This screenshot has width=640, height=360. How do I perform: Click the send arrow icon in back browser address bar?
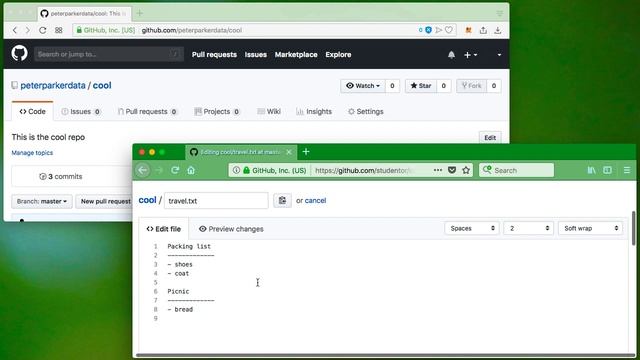tap(439, 30)
